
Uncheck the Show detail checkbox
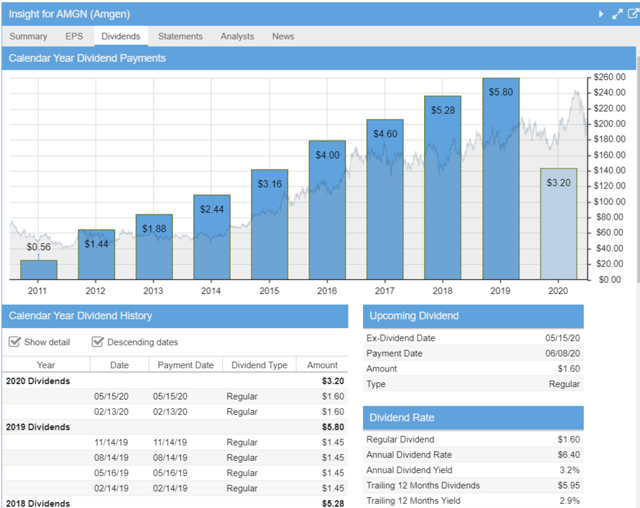[15, 342]
